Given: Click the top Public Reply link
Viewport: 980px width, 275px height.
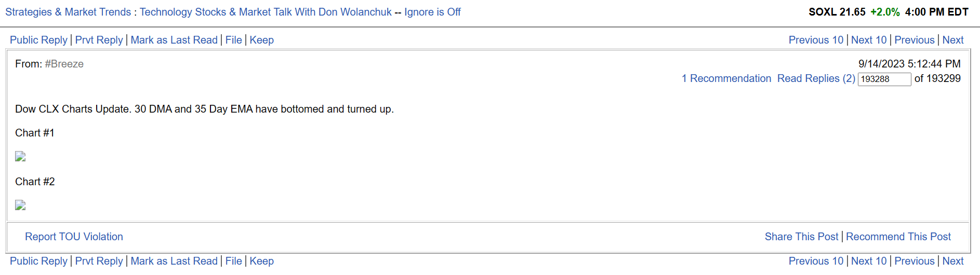Looking at the screenshot, I should pyautogui.click(x=38, y=40).
